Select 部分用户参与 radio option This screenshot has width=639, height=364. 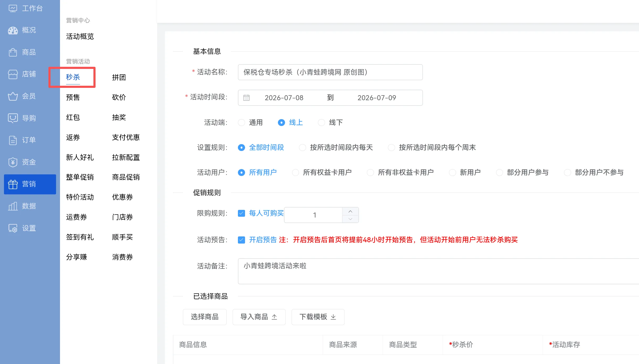499,173
